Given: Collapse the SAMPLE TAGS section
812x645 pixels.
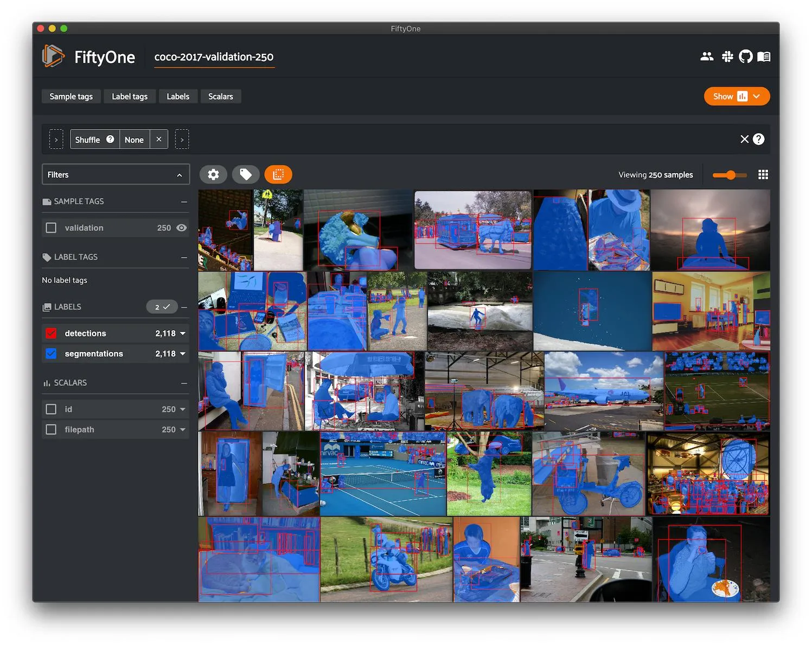Looking at the screenshot, I should point(184,202).
